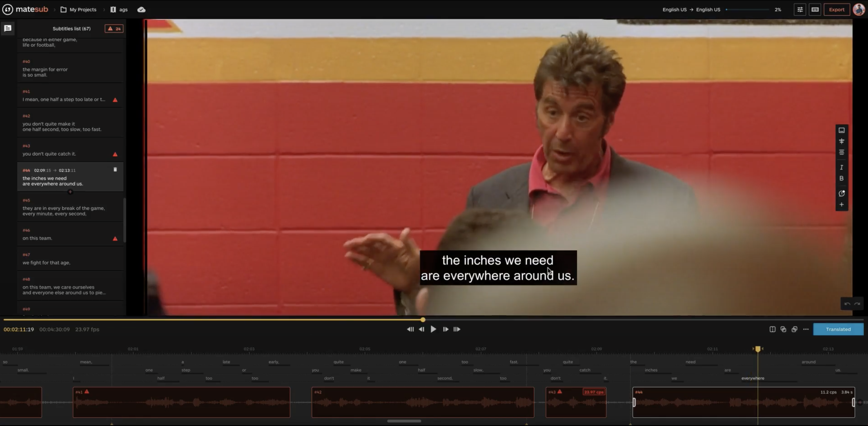Image resolution: width=868 pixels, height=426 pixels.
Task: Navigate to My Projects
Action: (x=82, y=9)
